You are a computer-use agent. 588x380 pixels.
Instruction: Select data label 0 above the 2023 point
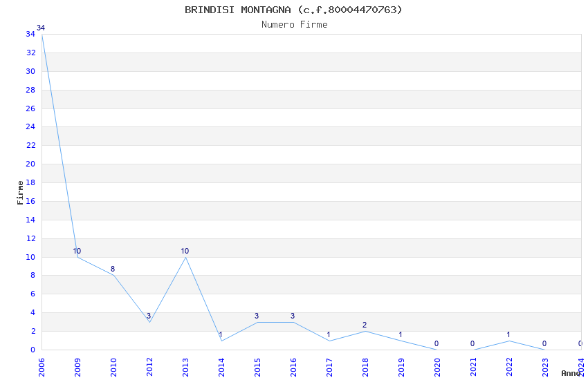point(544,343)
